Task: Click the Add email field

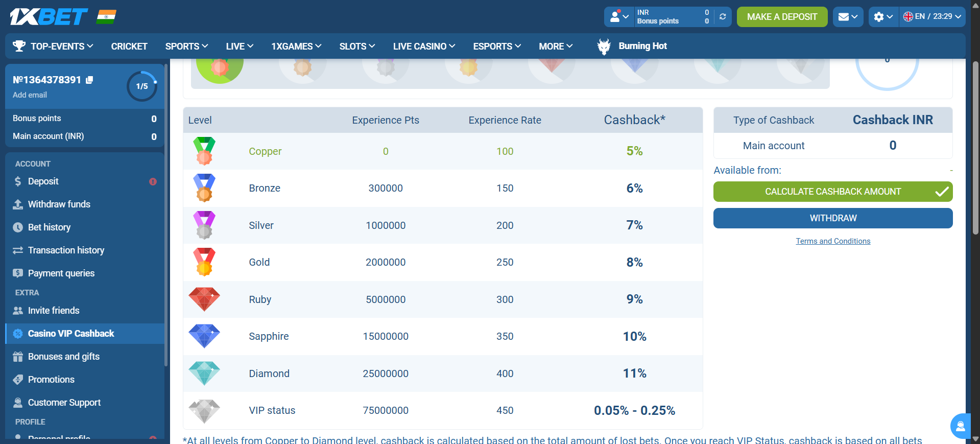Action: [x=30, y=95]
